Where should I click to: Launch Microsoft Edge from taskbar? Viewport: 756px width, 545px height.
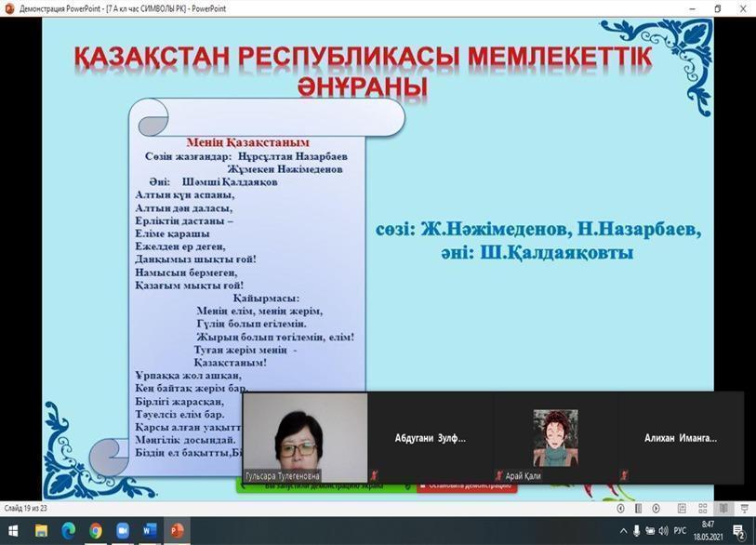68,531
